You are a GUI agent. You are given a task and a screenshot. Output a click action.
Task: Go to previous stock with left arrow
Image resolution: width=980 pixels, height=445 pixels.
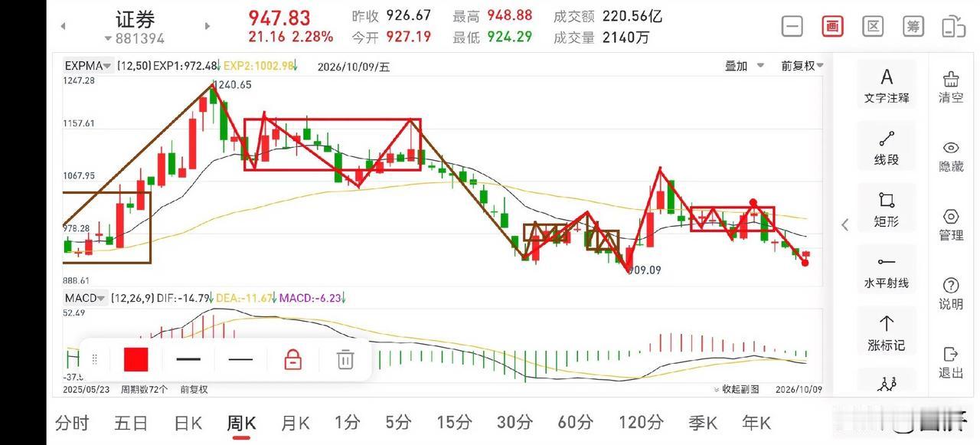pos(64,26)
